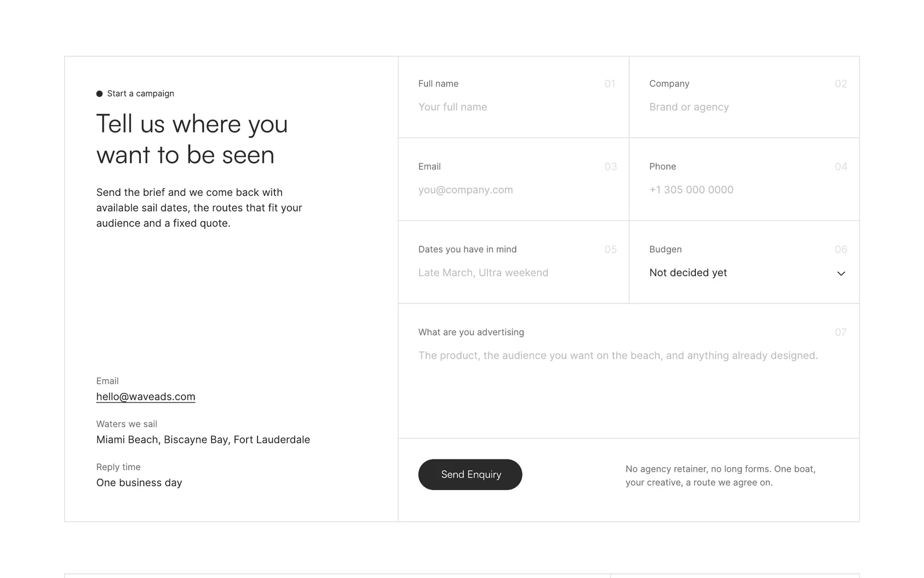Click the Send the brief intro paragraph
This screenshot has height=578, width=924.
click(199, 208)
